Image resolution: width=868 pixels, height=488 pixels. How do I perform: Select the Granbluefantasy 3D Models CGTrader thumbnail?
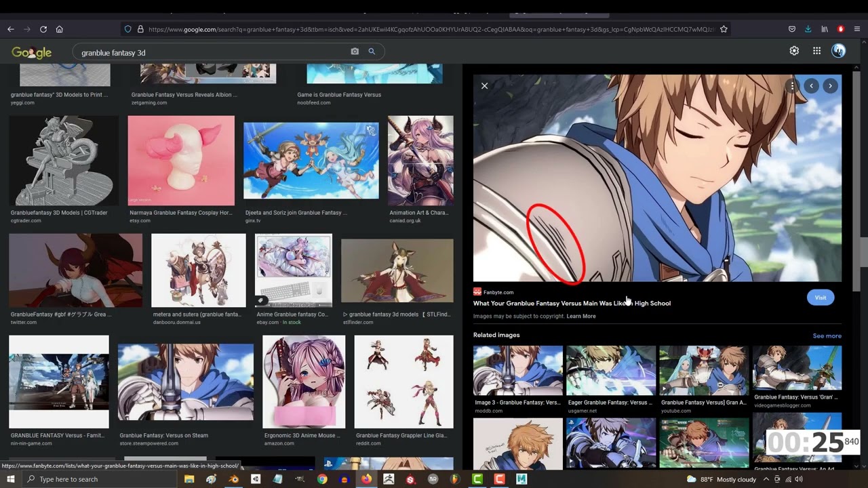(64, 161)
